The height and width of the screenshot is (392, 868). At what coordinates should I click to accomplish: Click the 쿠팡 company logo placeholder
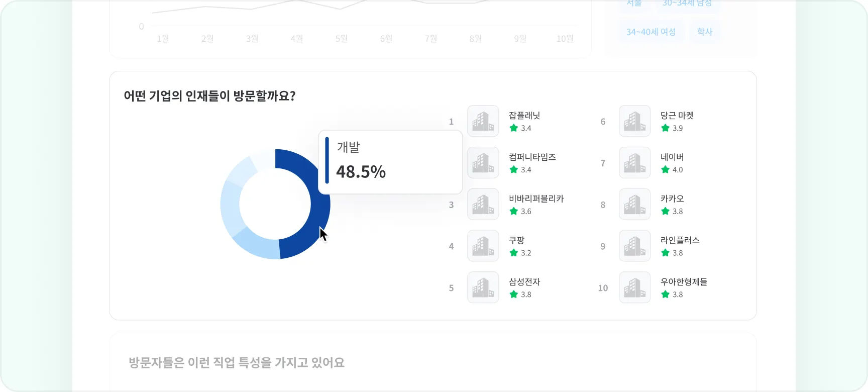click(x=483, y=246)
